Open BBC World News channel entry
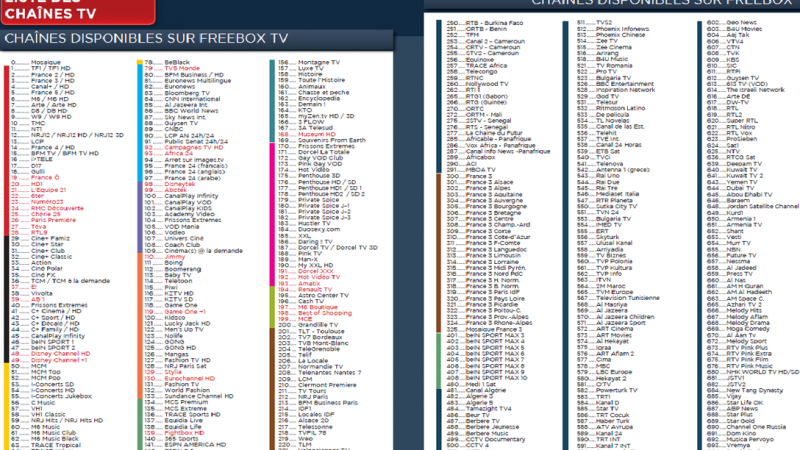Screen dimensions: 800x450 192,110
